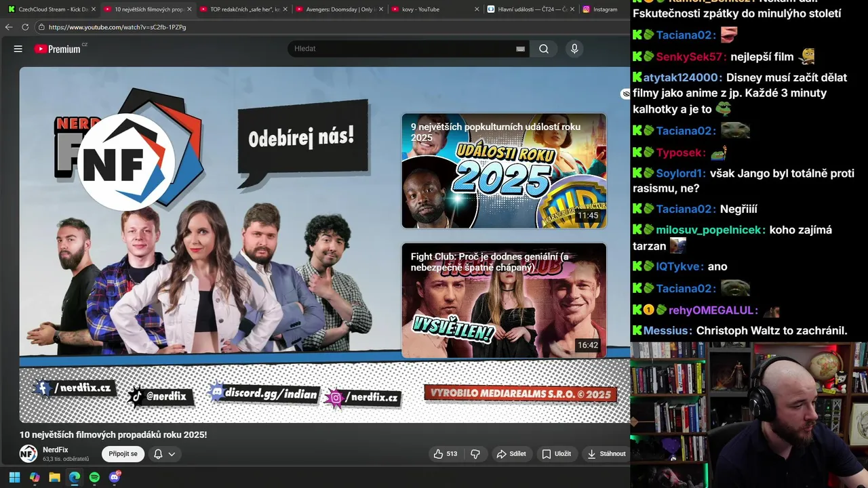868x488 pixels.
Task: Start voice search with microphone icon
Action: pyautogui.click(x=574, y=49)
